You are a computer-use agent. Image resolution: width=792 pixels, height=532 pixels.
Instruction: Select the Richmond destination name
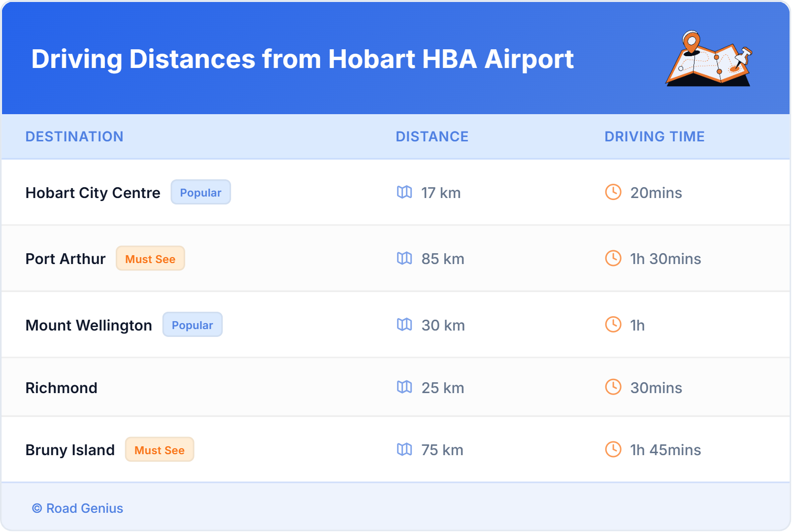62,388
